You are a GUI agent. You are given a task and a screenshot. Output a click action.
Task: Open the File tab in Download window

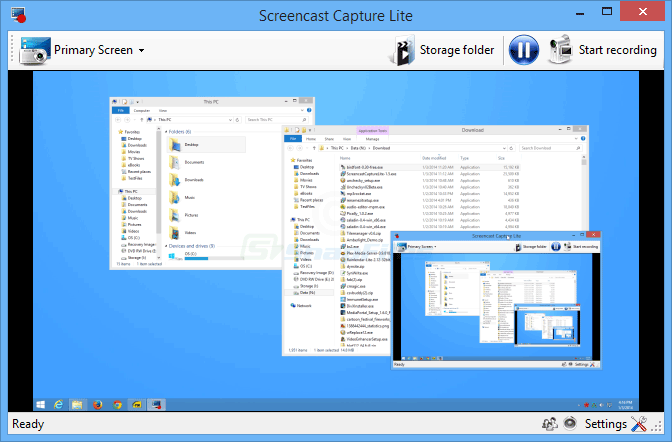tap(293, 139)
